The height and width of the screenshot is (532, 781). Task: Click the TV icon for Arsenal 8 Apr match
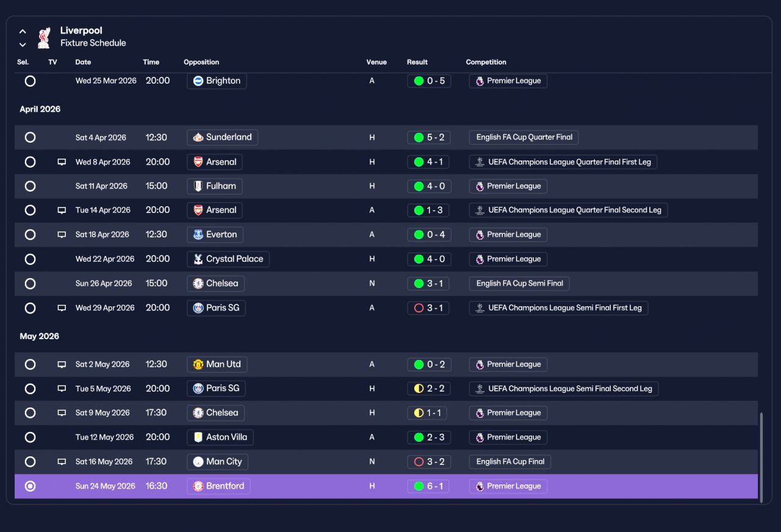62,162
